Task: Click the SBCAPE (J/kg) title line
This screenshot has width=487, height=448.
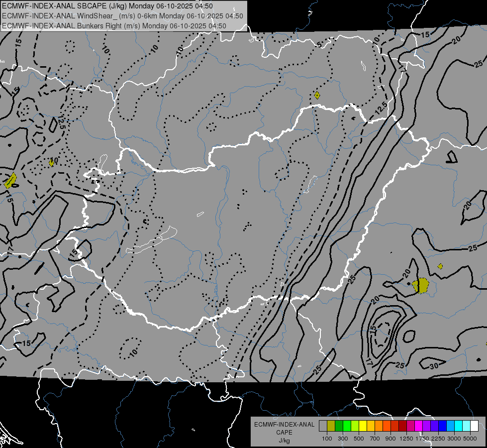Action: (107, 6)
